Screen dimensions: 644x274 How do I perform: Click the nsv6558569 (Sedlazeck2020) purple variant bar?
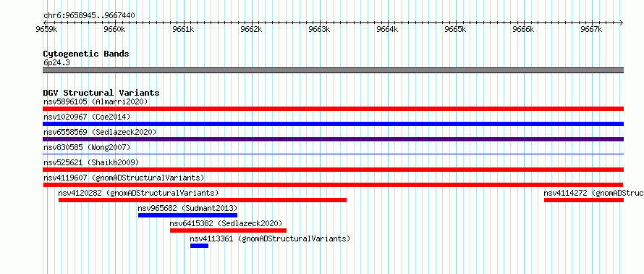[x=333, y=139]
